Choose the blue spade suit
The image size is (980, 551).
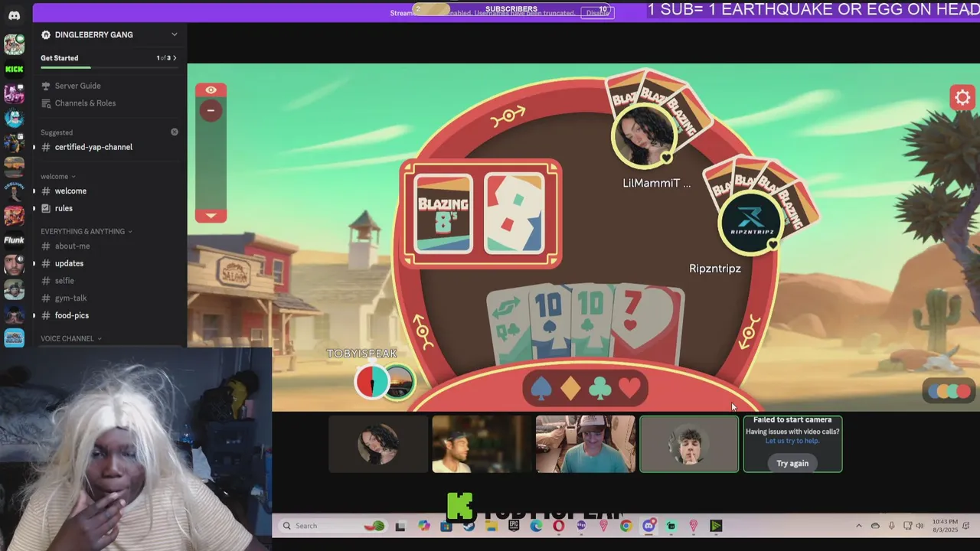tap(541, 390)
